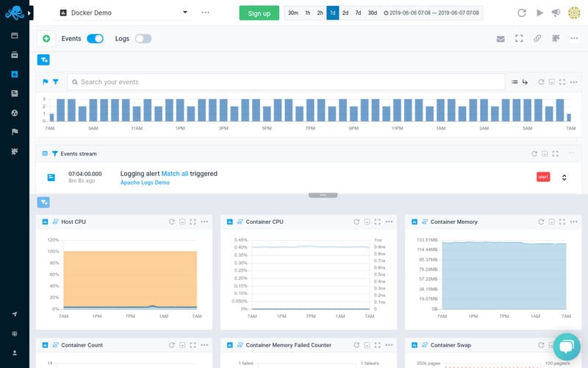Image resolution: width=588 pixels, height=368 pixels.
Task: Click the play live-mode icon in header
Action: pyautogui.click(x=539, y=13)
